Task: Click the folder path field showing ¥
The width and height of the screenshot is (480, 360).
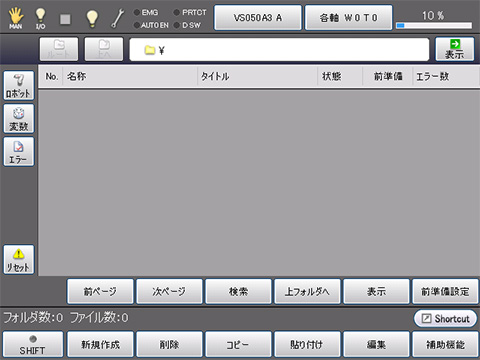Action: click(x=279, y=49)
